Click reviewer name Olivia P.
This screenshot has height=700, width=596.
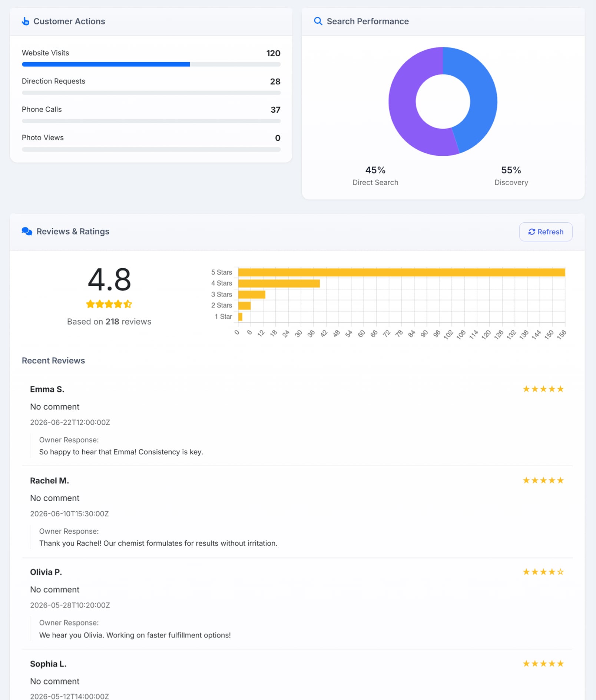(x=46, y=572)
